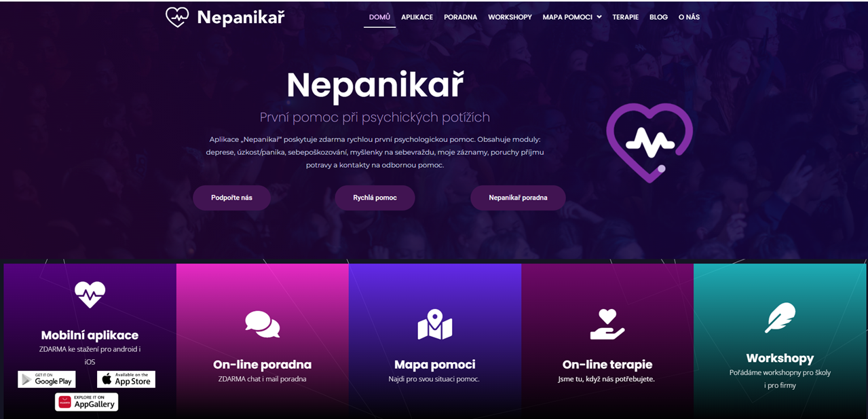Expand the Mapa pomoci dropdown menu
The width and height of the screenshot is (868, 419).
(572, 17)
